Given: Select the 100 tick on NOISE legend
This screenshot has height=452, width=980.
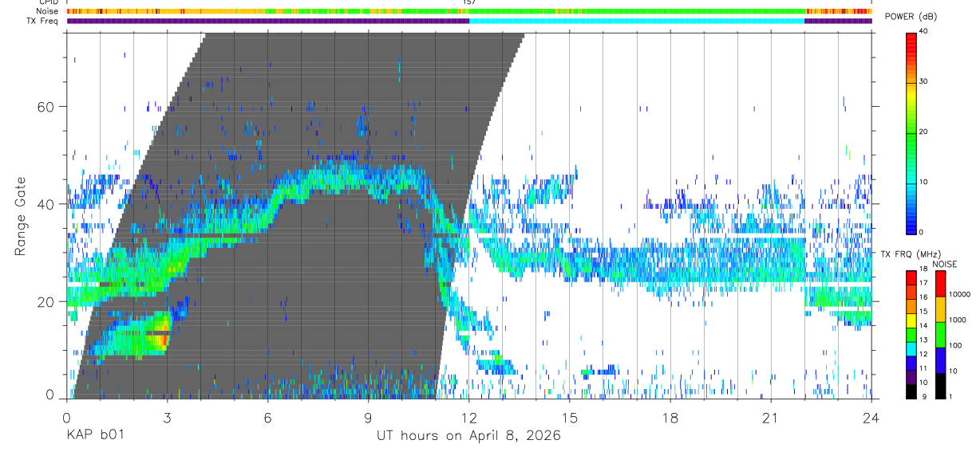Looking at the screenshot, I should pyautogui.click(x=957, y=345).
